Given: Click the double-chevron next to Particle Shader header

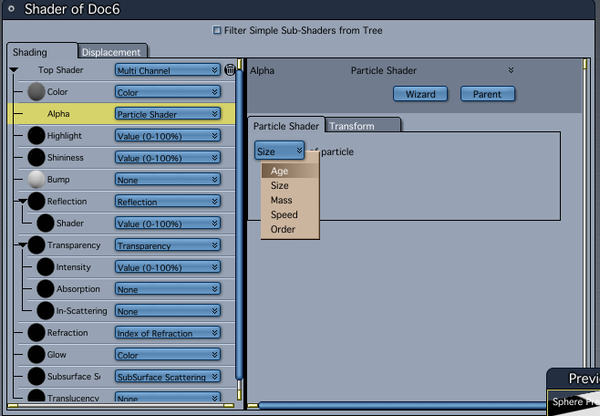Looking at the screenshot, I should click(511, 70).
